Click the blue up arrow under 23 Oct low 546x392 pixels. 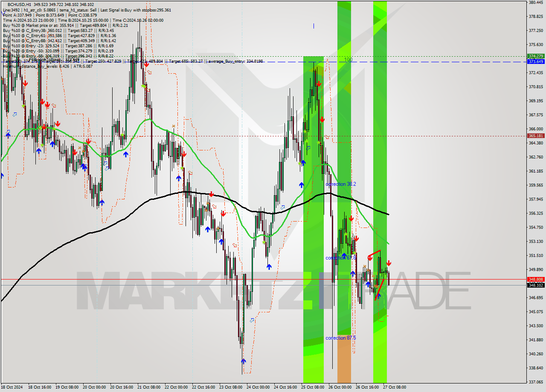[x=243, y=361]
